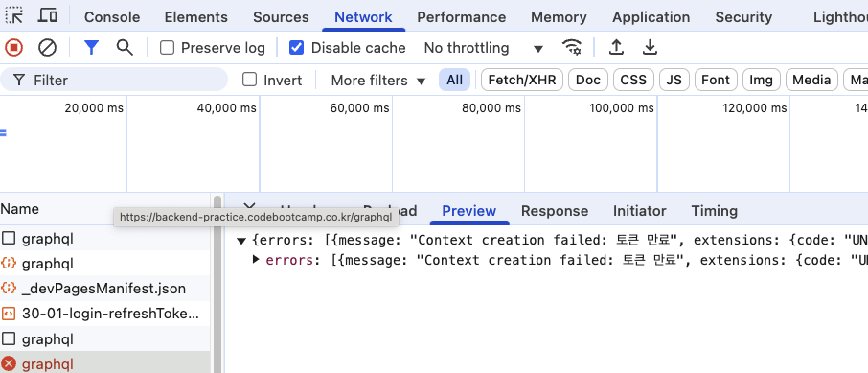Filter requests by Fetch/XHR
Image resolution: width=868 pixels, height=373 pixels.
pos(522,81)
